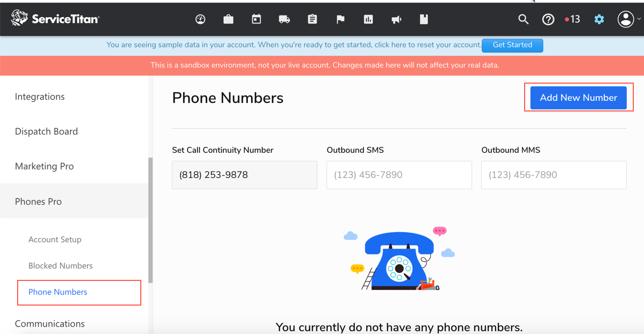Click the Outbound SMS number field
Image resolution: width=644 pixels, height=334 pixels.
pos(399,175)
